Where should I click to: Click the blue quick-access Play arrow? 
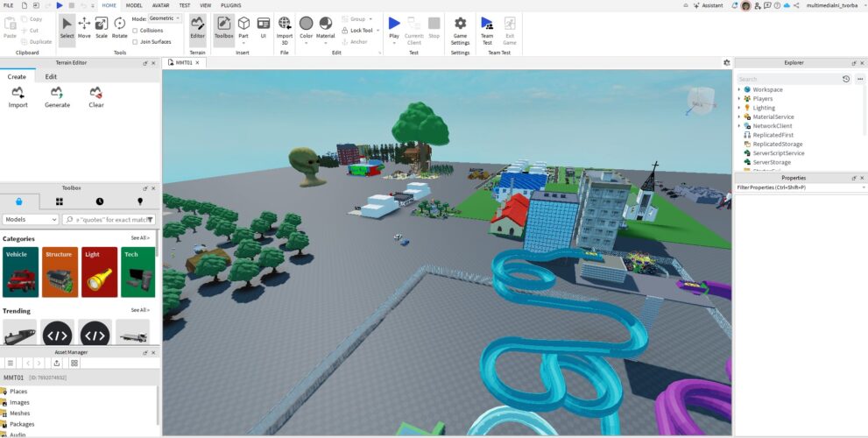[60, 5]
